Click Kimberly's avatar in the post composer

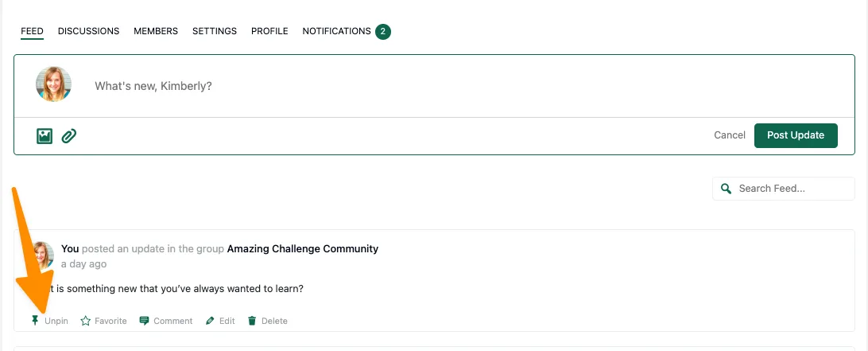point(54,84)
